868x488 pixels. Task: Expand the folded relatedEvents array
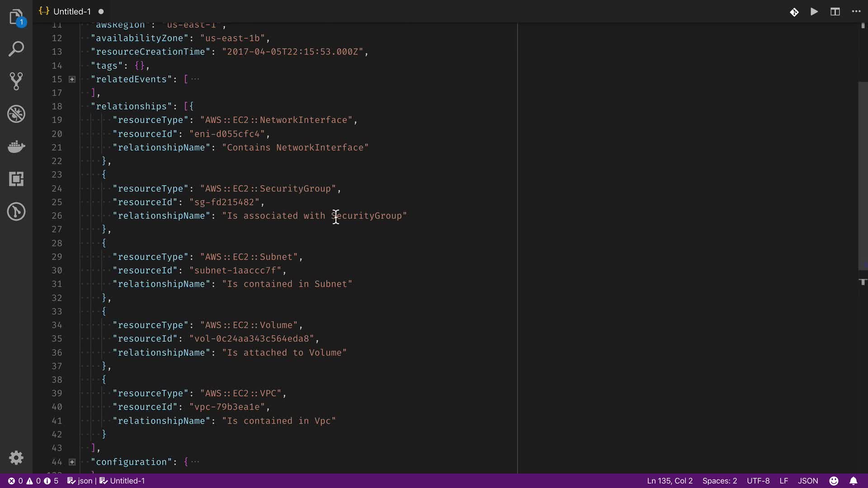click(72, 79)
